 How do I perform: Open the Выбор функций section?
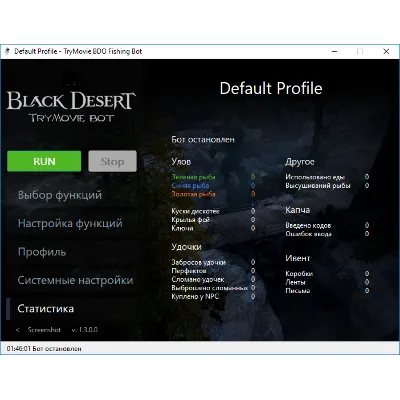tap(60, 195)
